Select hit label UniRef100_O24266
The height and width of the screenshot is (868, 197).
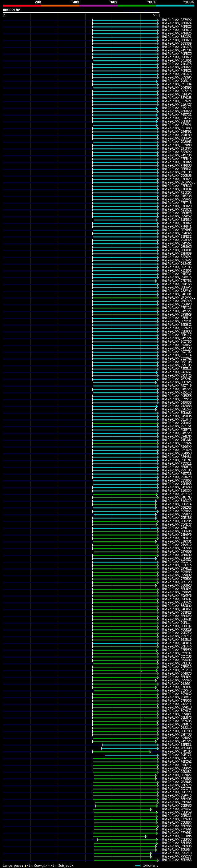[176, 118]
